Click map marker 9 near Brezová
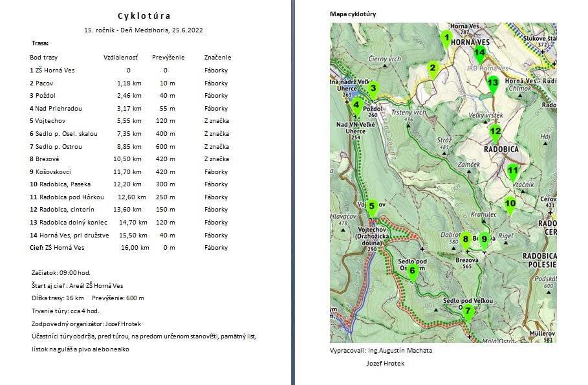 (x=484, y=241)
